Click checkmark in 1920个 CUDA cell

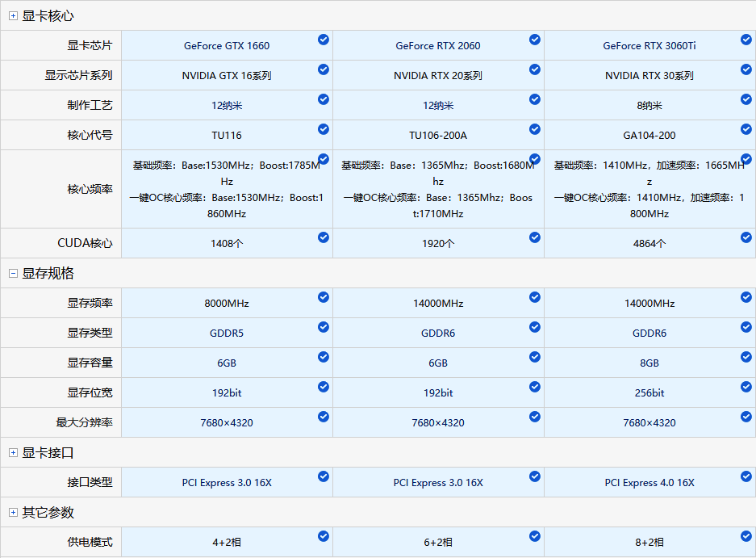(535, 237)
